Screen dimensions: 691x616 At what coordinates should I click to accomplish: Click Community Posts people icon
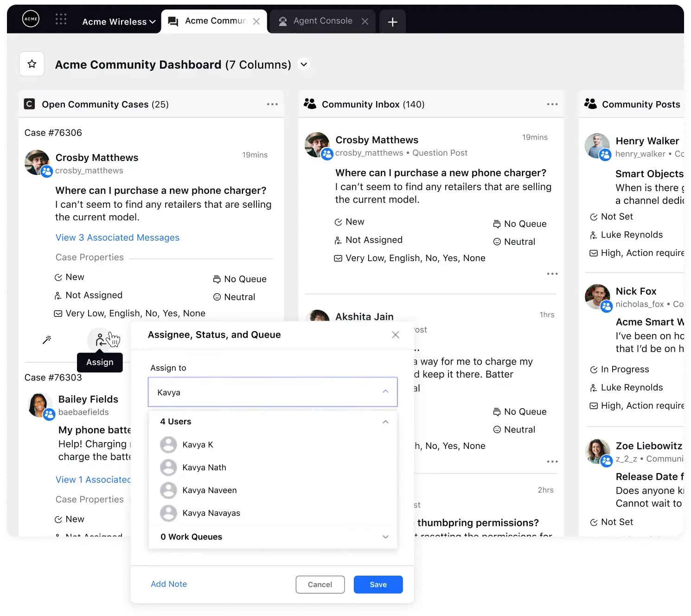[x=590, y=103]
